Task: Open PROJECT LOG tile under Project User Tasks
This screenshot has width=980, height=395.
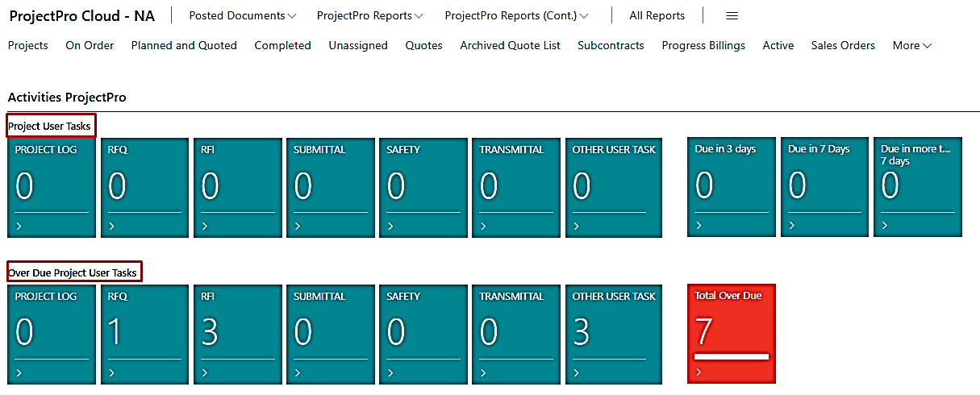Action: [52, 188]
